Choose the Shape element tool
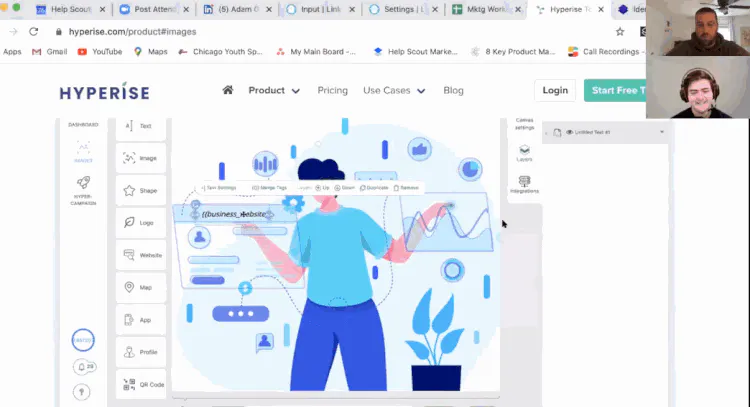The height and width of the screenshot is (407, 750). pos(141,190)
